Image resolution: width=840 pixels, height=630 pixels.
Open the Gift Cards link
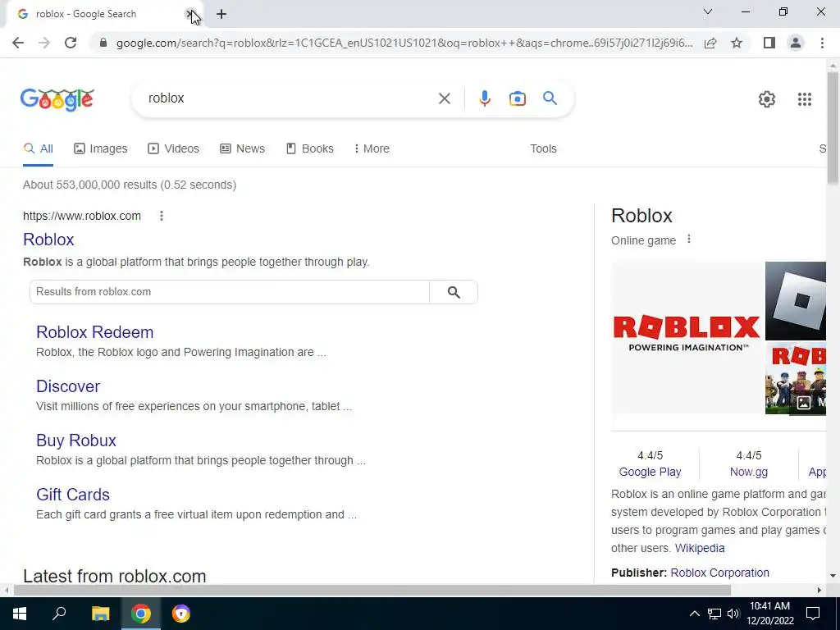point(73,495)
